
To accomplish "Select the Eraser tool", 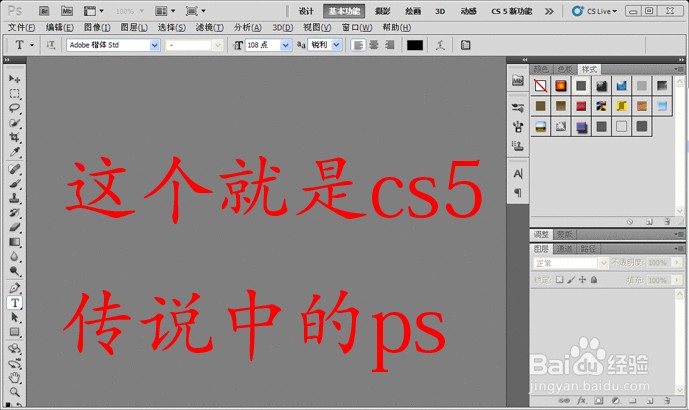I will [15, 227].
